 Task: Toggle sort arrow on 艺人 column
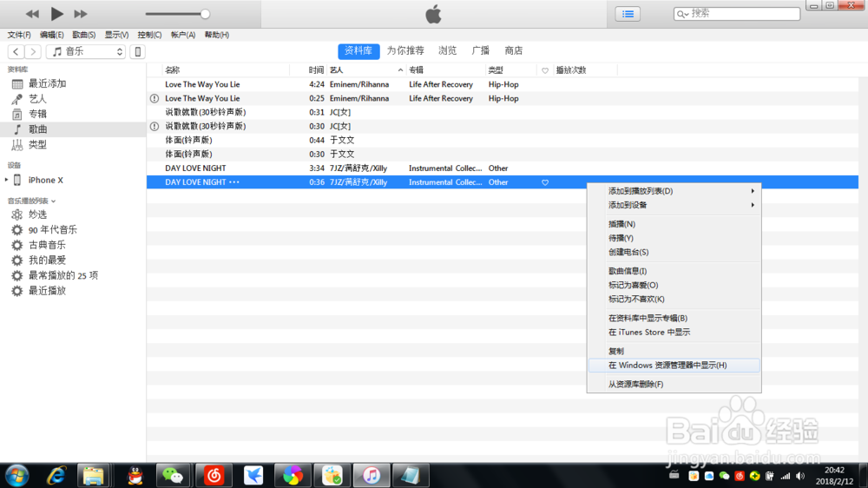coord(400,70)
